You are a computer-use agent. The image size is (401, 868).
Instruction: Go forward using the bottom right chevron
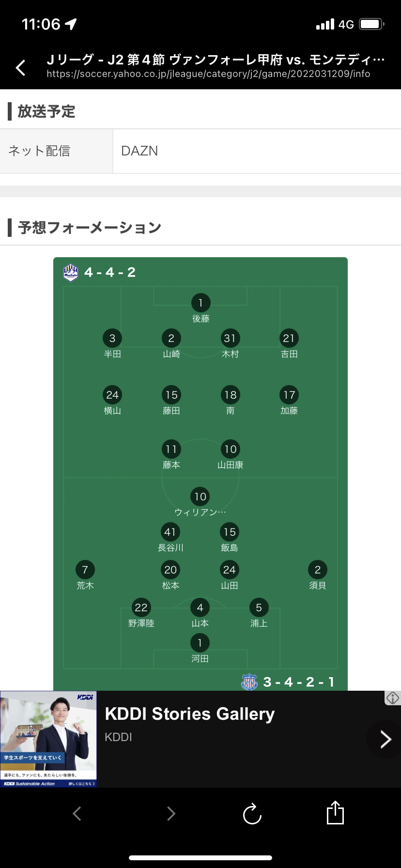170,813
